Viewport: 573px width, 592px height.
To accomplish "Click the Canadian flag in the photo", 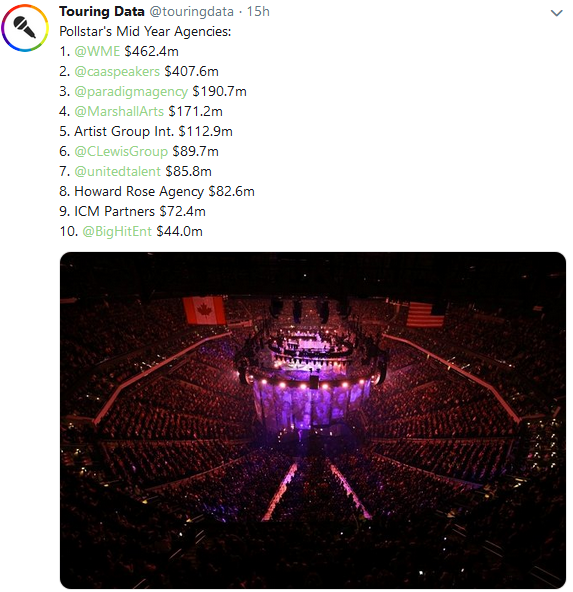I will click(x=204, y=310).
